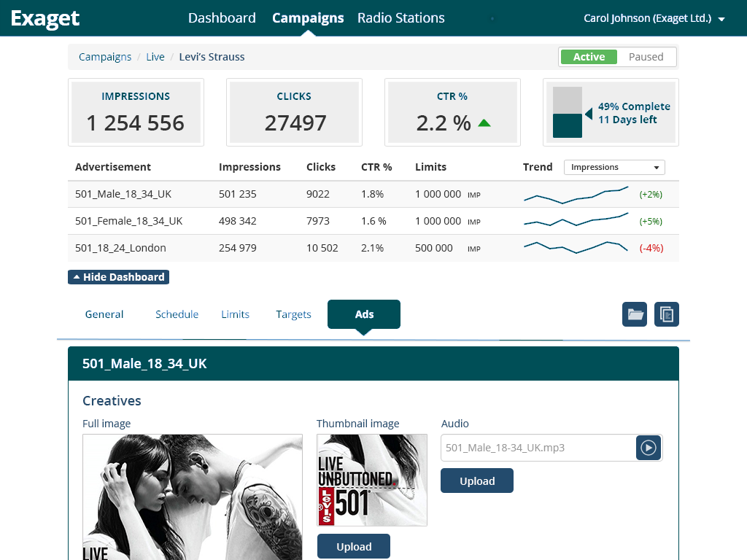Click the copy documents icon button

point(666,314)
